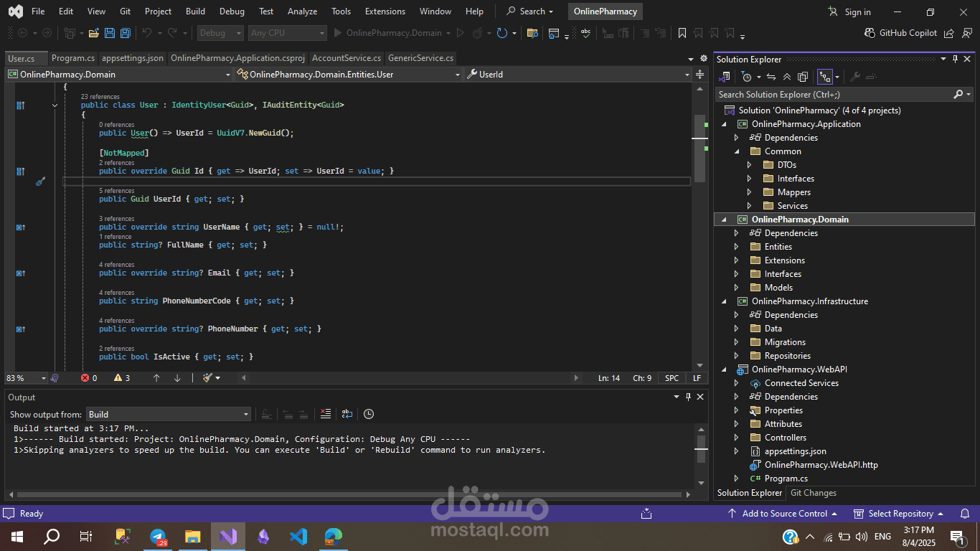
Task: Open the Build menu
Action: point(195,11)
